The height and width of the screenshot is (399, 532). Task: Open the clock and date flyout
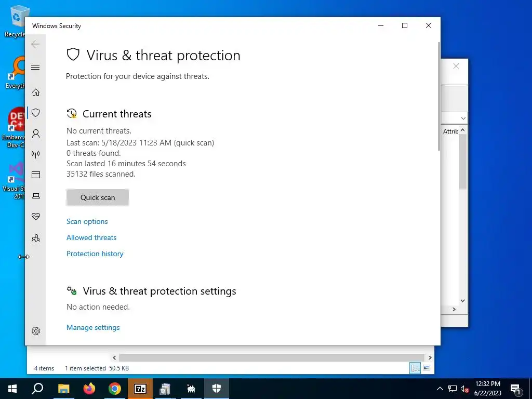click(487, 389)
